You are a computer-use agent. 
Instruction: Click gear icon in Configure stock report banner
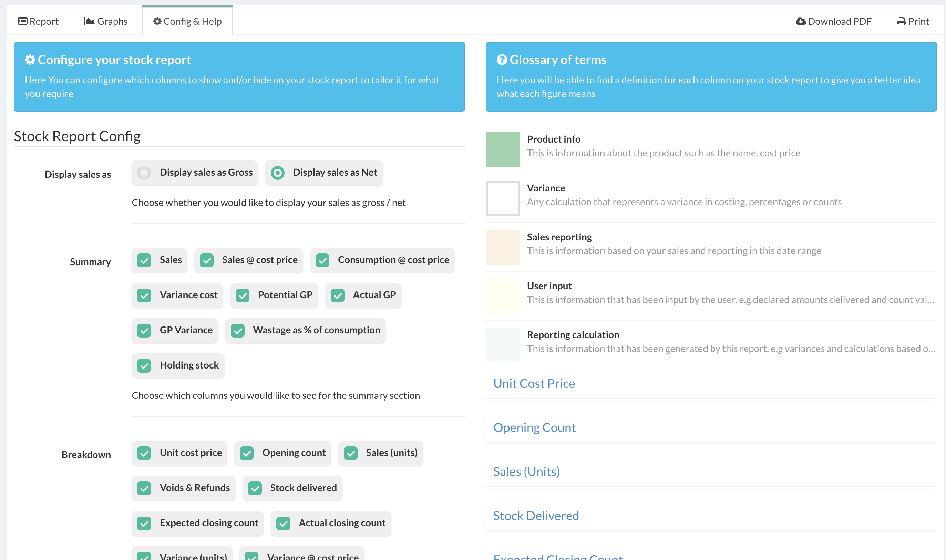[30, 60]
